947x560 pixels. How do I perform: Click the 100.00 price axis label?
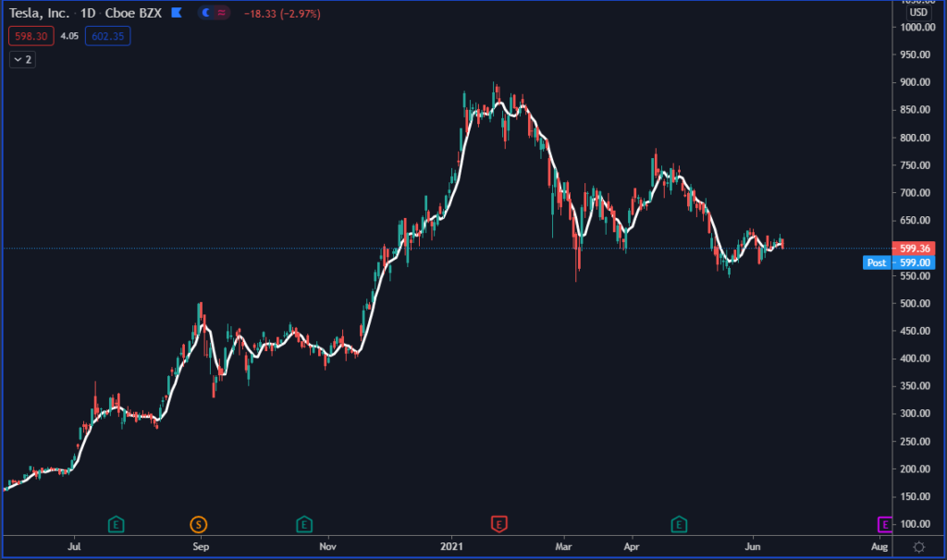pos(915,524)
